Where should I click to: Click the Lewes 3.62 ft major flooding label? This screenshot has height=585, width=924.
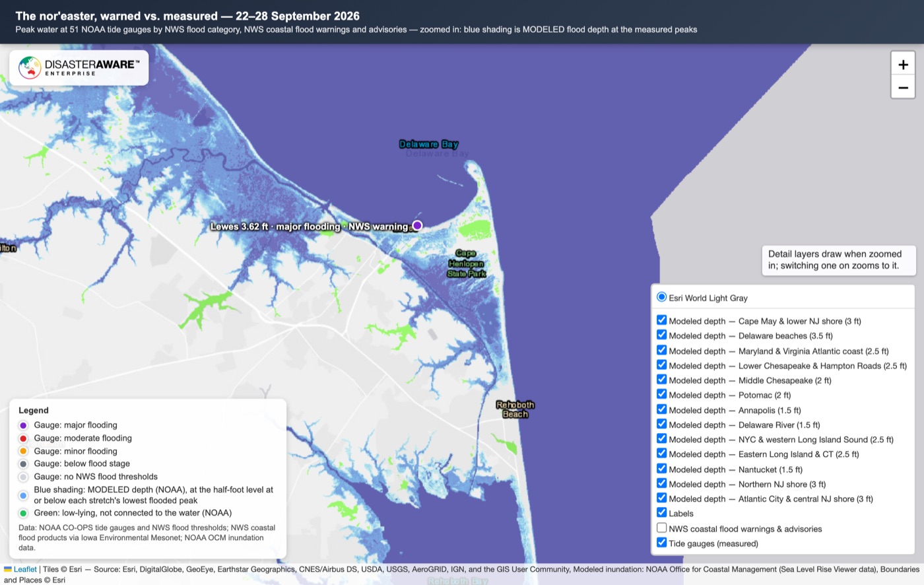310,226
